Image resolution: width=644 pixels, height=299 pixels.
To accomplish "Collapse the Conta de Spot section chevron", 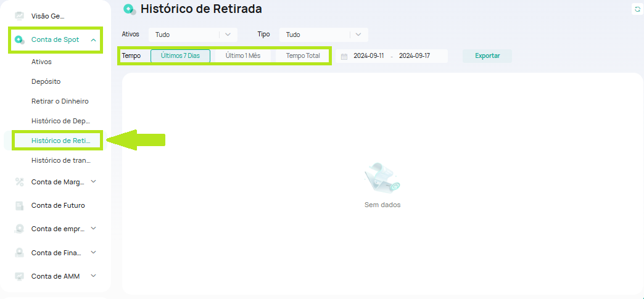I will pos(93,40).
